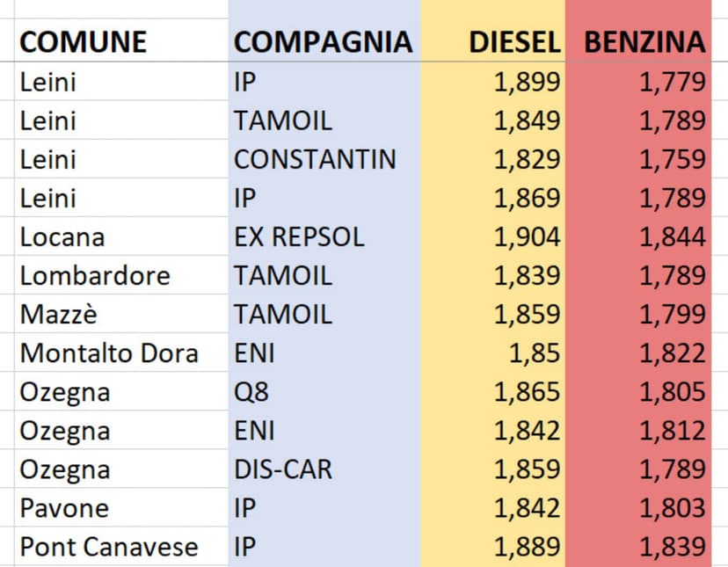
Task: Select the DIS-CAR cell
Action: tap(283, 469)
